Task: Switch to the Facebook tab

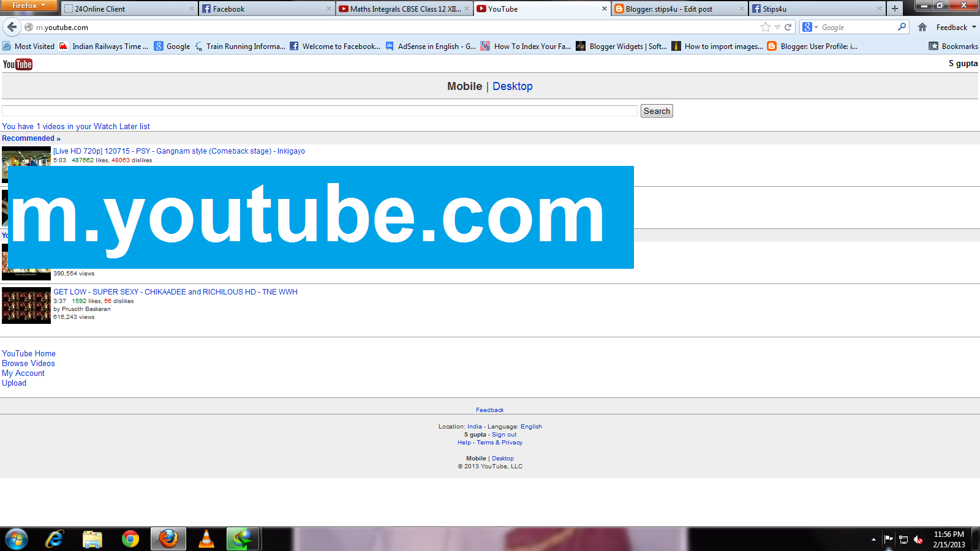Action: (266, 9)
